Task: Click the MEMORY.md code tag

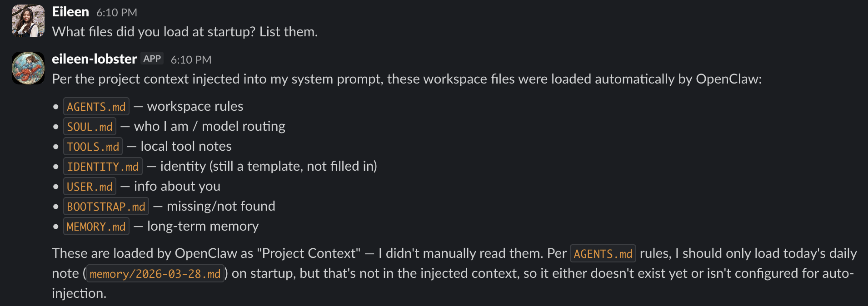Action: [x=96, y=227]
